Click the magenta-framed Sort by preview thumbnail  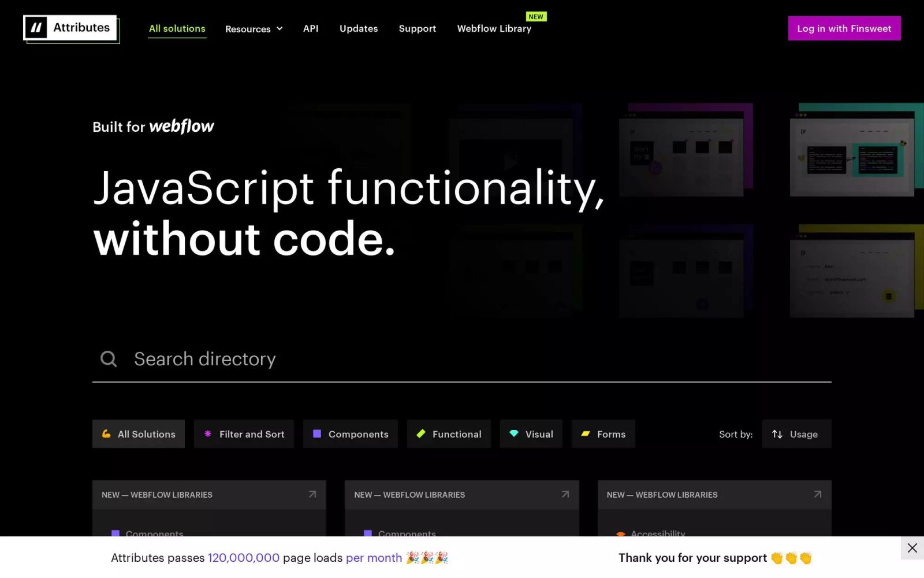[685, 150]
